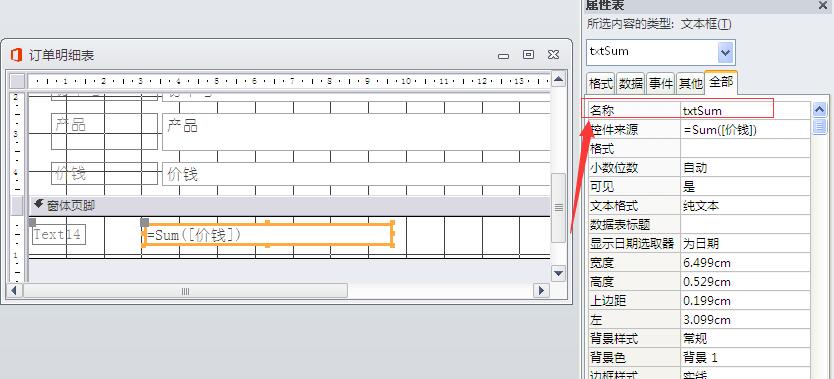Image resolution: width=834 pixels, height=379 pixels.
Task: Click the move handle of Text14 label
Action: 32,222
